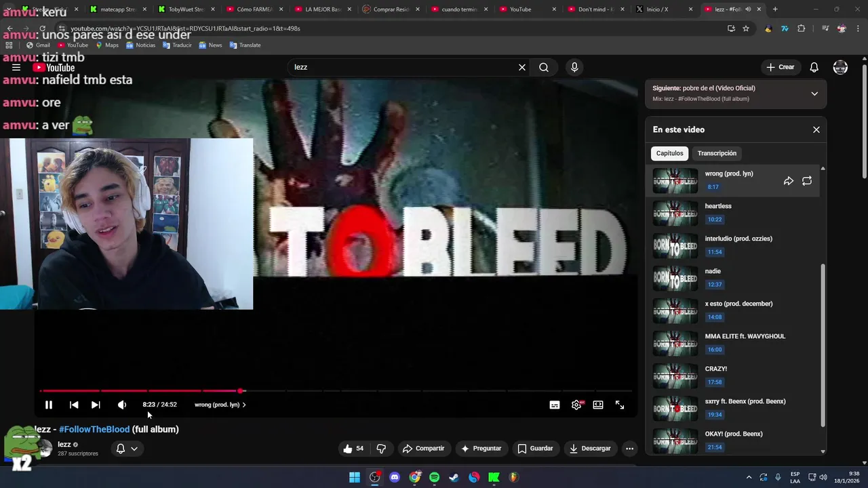This screenshot has height=488, width=868.
Task: Open Steam from the taskbar
Action: 454,477
